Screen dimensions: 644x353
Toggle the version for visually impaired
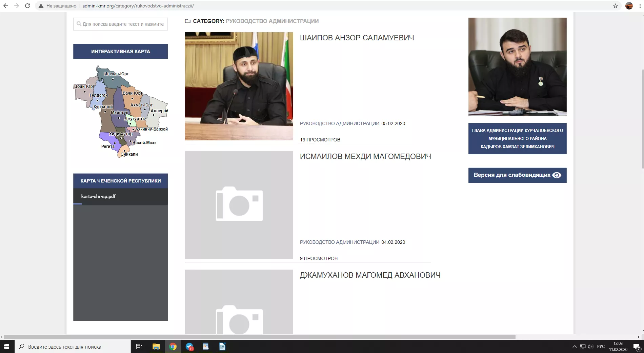click(517, 175)
